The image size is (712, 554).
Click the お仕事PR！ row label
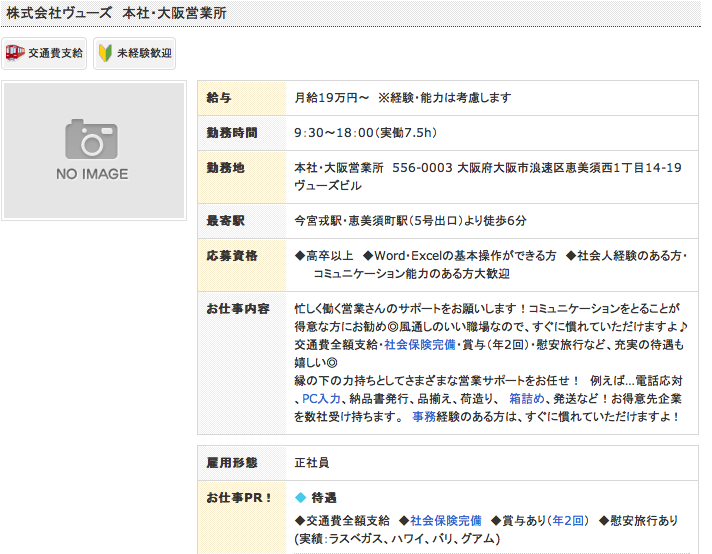239,498
